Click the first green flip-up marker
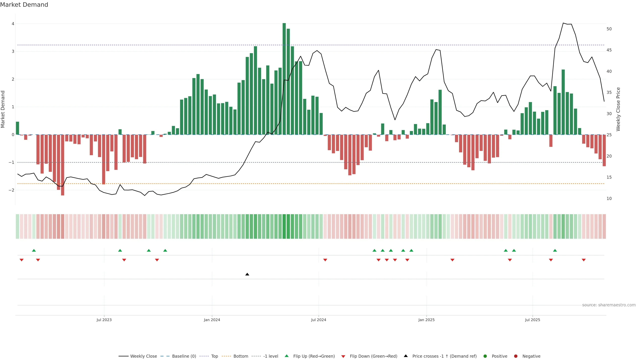The width and height of the screenshot is (644, 362). [x=34, y=250]
